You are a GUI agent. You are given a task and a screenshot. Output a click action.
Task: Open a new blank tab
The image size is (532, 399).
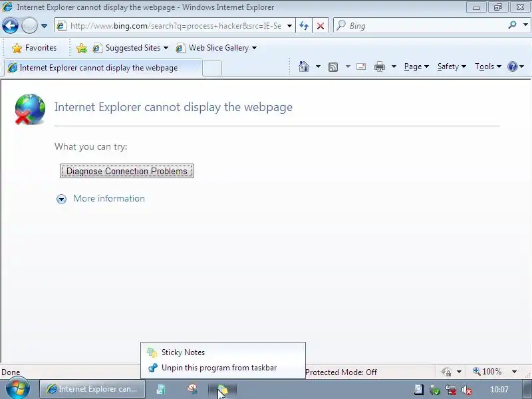click(212, 68)
